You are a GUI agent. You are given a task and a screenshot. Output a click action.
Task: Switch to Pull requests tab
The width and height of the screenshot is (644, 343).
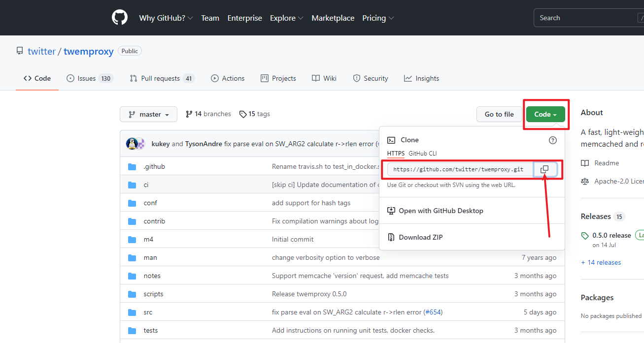162,78
